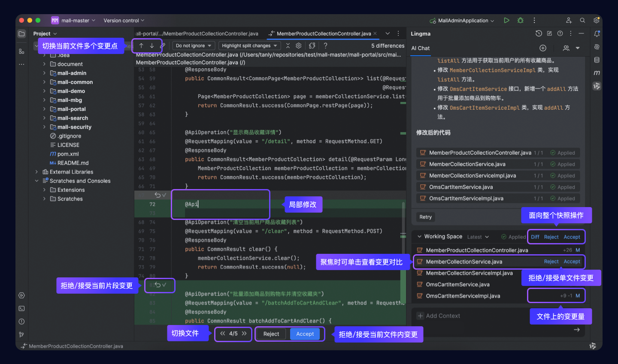Image resolution: width=618 pixels, height=364 pixels.
Task: Expand the mall-portal folder
Action: pos(44,109)
